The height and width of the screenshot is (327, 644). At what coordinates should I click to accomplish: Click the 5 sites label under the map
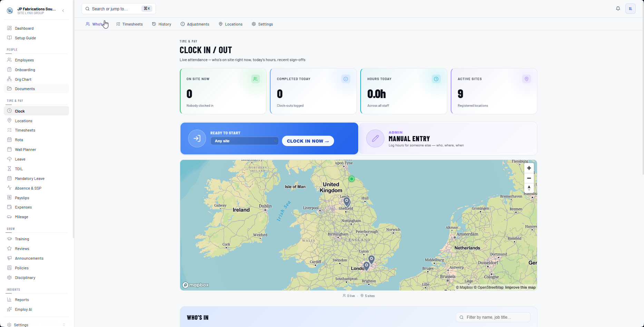(368, 296)
